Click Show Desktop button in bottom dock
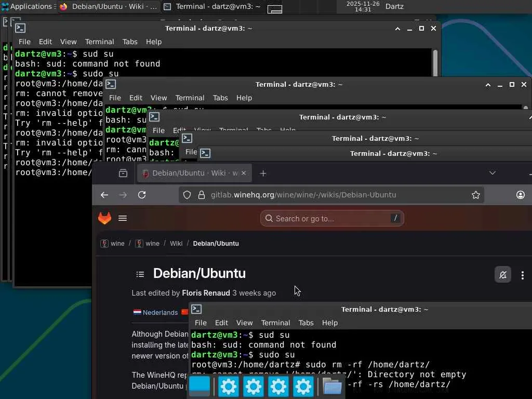The height and width of the screenshot is (399, 532). pos(199,387)
